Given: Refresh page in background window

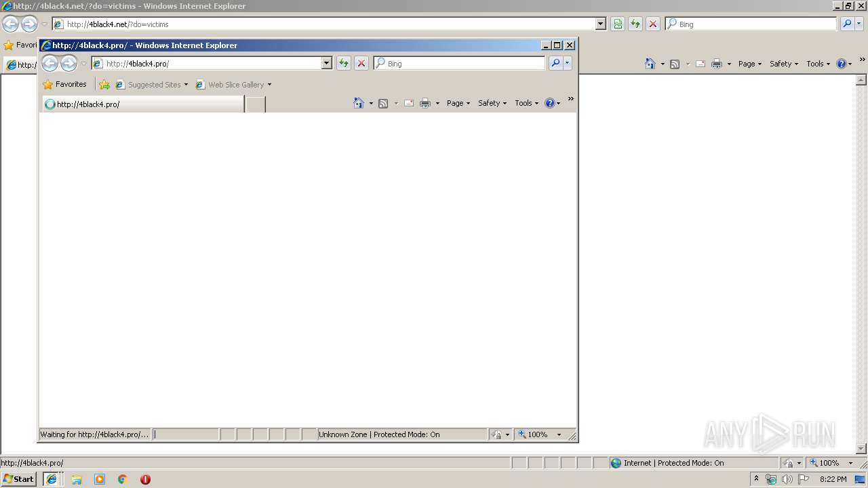Looking at the screenshot, I should pos(635,24).
